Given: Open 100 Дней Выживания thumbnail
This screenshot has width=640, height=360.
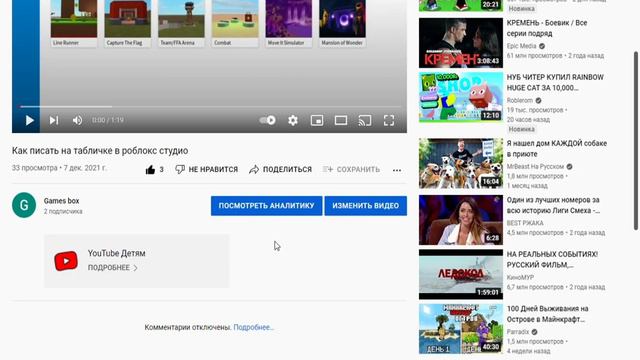Looking at the screenshot, I should click(461, 329).
